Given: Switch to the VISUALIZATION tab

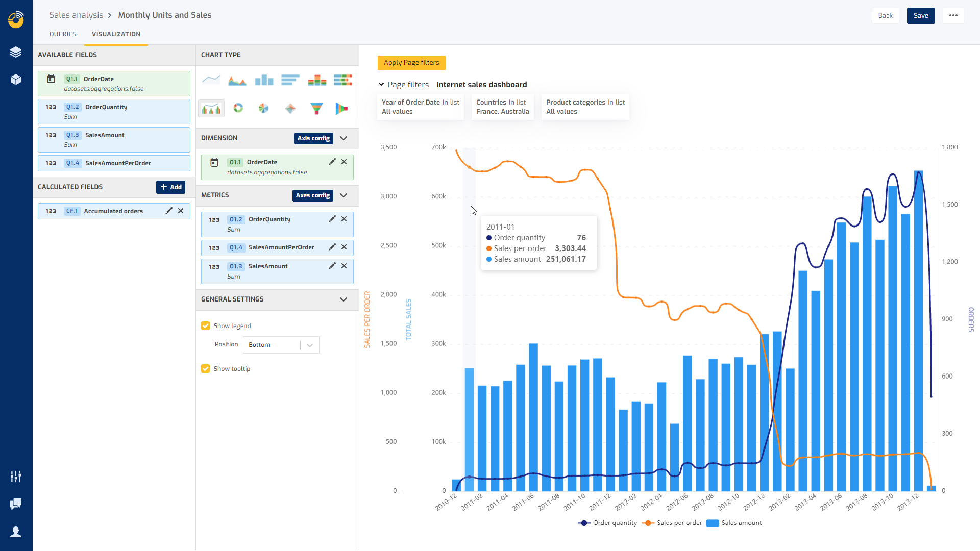Looking at the screenshot, I should pyautogui.click(x=116, y=34).
